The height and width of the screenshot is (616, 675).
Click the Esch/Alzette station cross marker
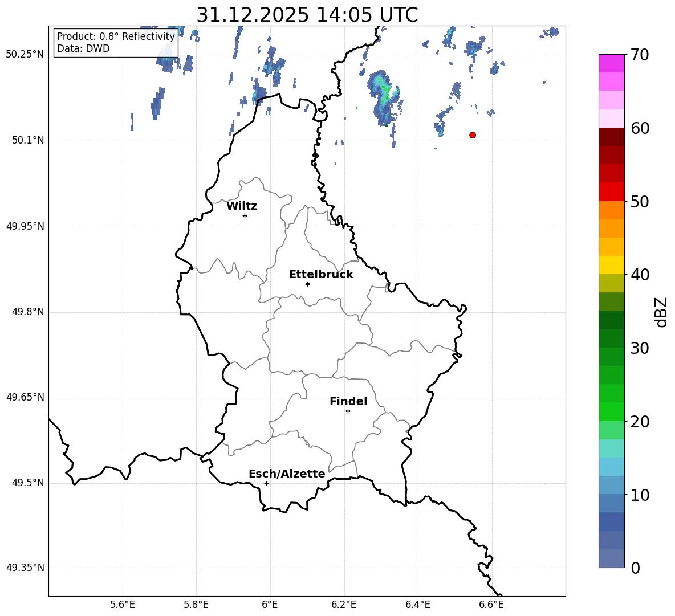[266, 483]
